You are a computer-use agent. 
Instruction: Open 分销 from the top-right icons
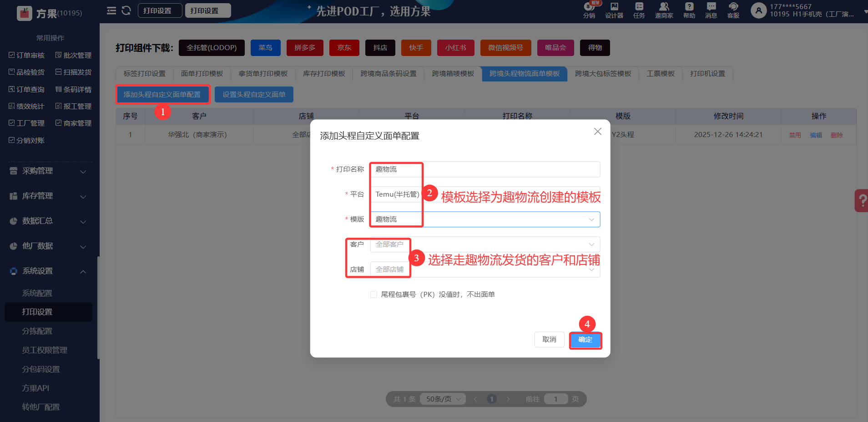click(589, 10)
